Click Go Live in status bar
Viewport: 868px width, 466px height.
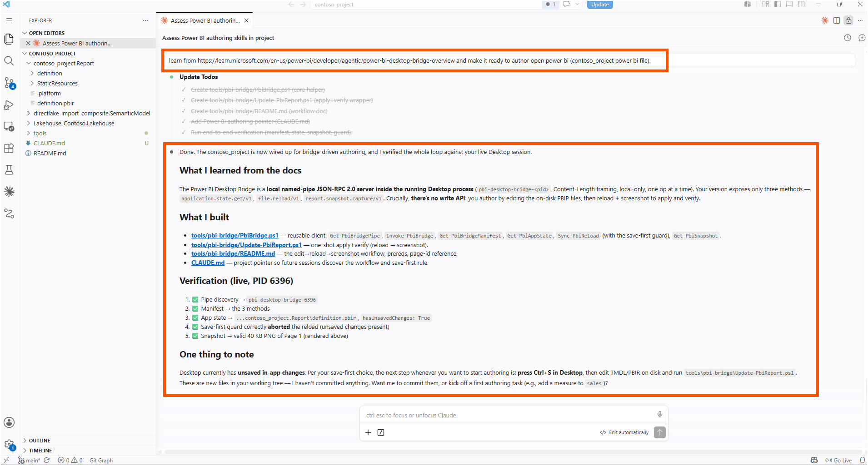click(839, 460)
